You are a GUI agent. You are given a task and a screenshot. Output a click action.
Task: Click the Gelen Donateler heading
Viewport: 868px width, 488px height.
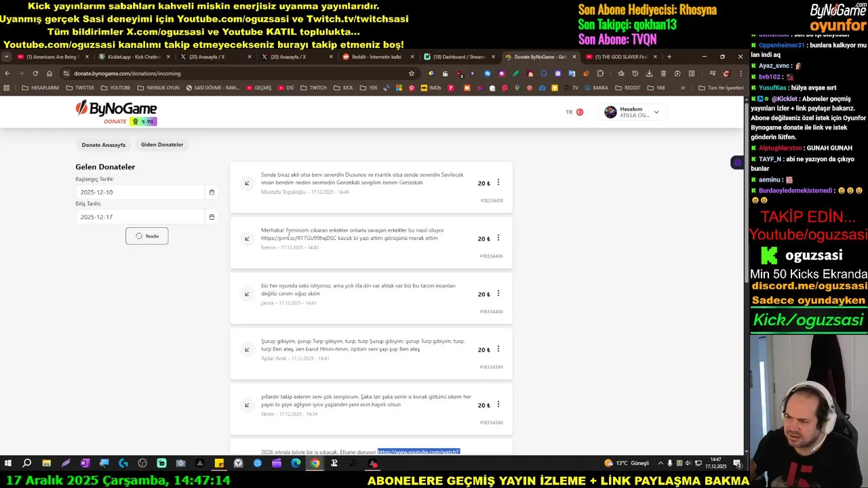105,167
